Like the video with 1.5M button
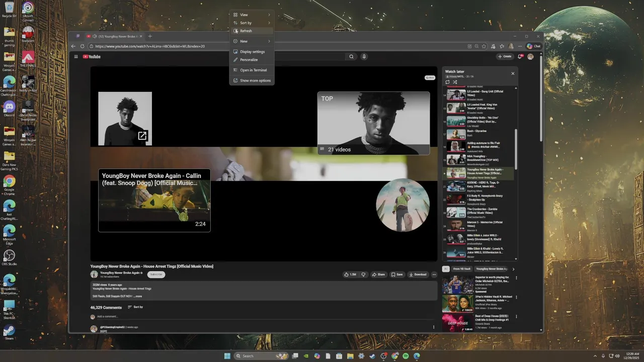 350,275
